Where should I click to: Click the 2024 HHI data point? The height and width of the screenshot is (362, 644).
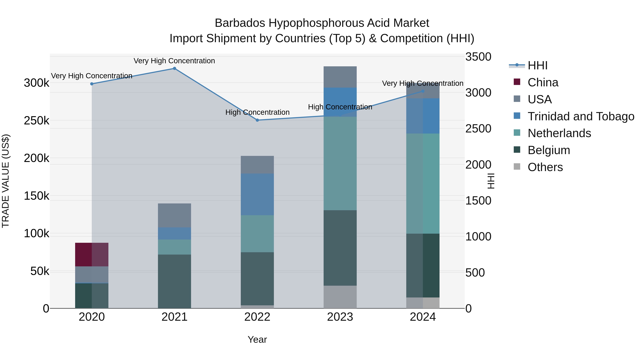pos(423,91)
